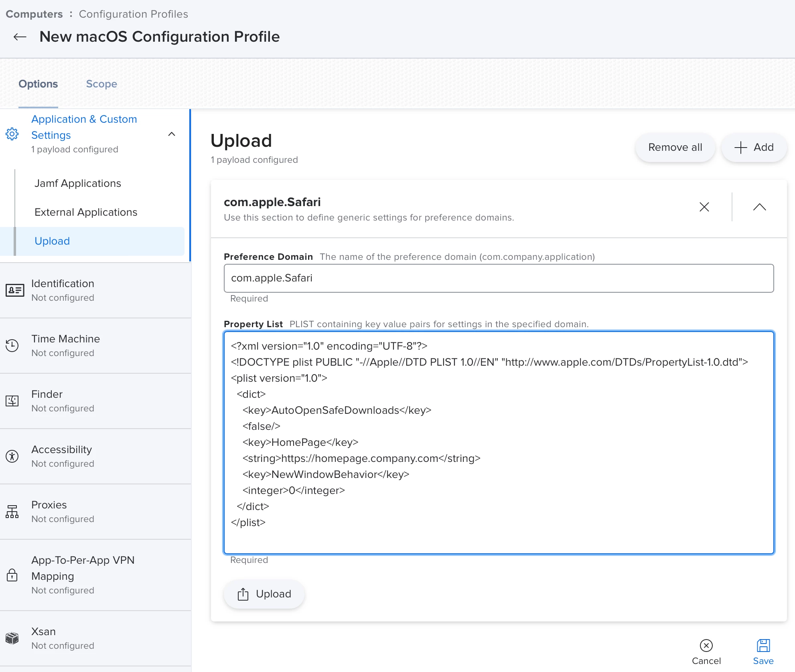Click the Computers breadcrumb link
The width and height of the screenshot is (795, 672).
pos(34,14)
